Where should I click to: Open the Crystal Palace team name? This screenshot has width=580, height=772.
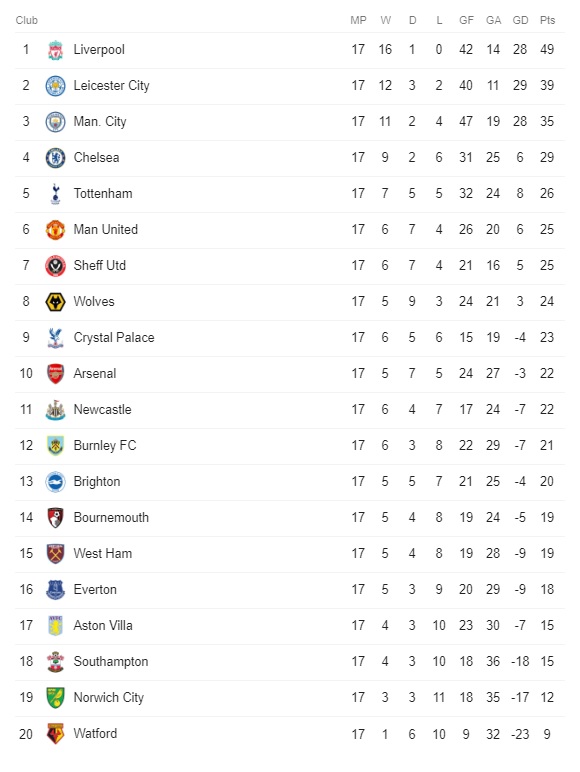[x=114, y=338]
